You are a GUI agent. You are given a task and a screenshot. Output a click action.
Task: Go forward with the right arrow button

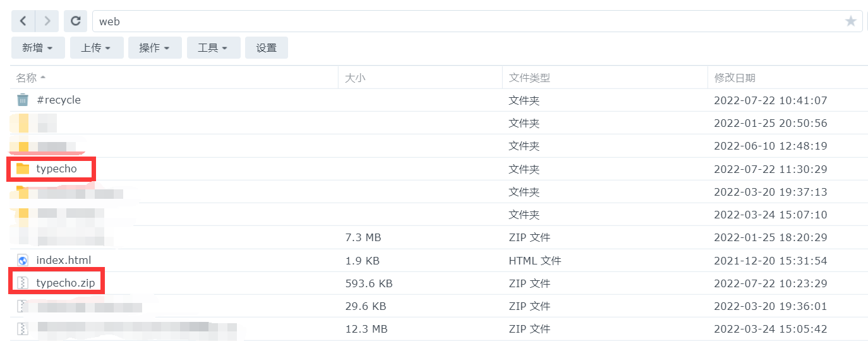click(x=47, y=21)
